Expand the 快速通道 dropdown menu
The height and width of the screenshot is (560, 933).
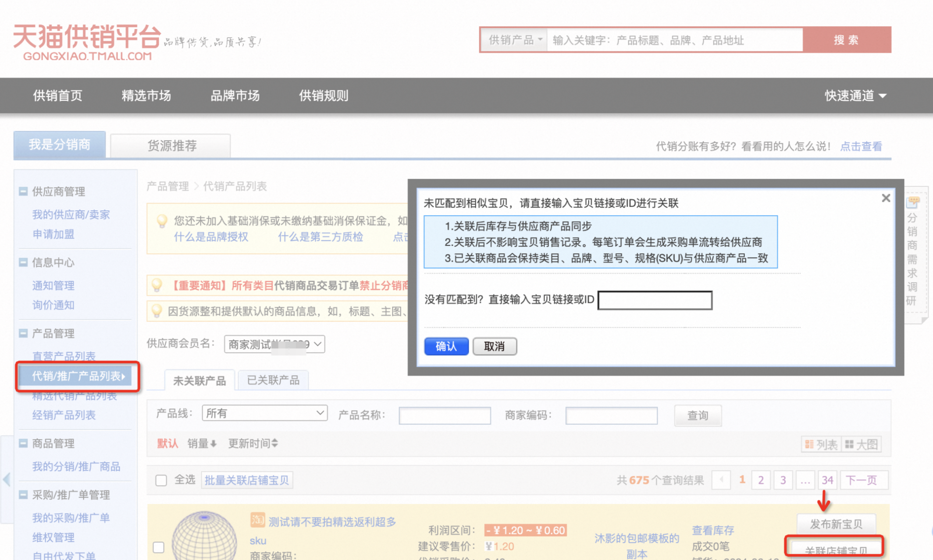pos(855,96)
